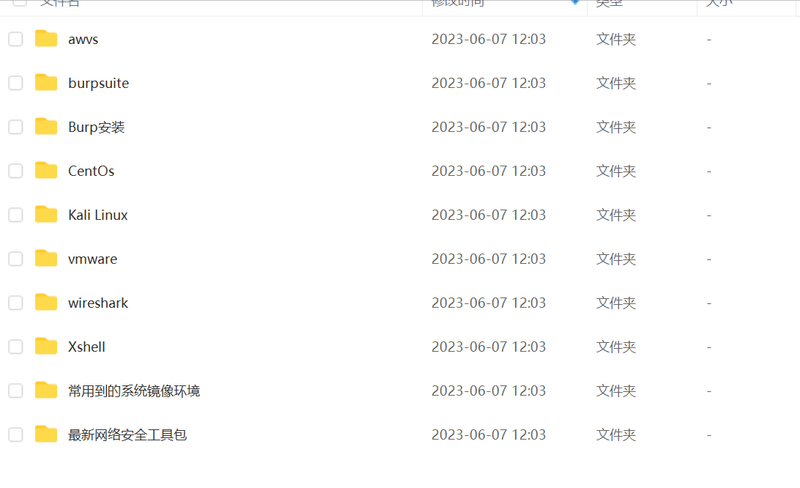
Task: Click the CentOs folder icon
Action: tap(46, 170)
